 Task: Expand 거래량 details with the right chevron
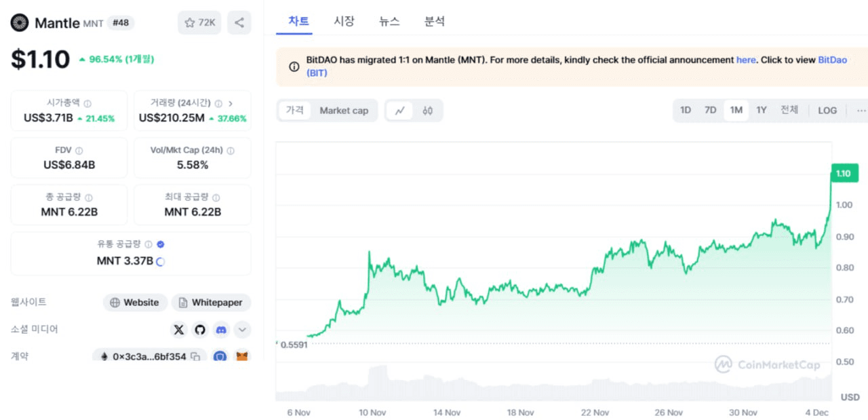tap(231, 104)
